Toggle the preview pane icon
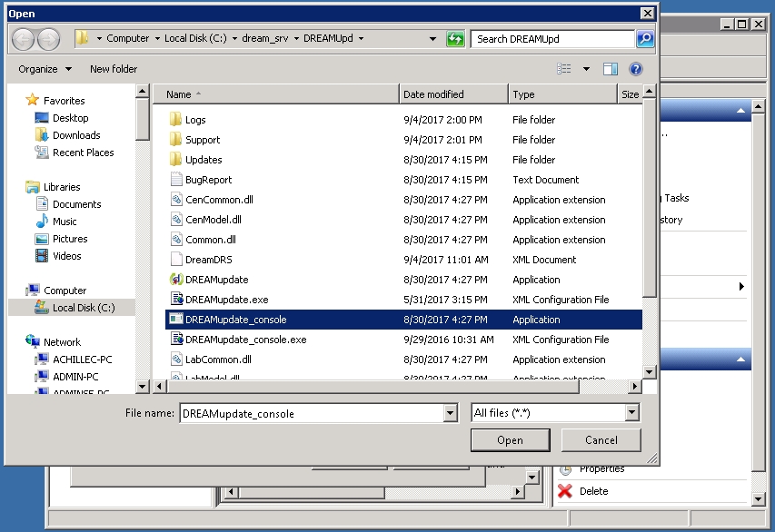Screen dimensions: 775x532 click(x=611, y=69)
